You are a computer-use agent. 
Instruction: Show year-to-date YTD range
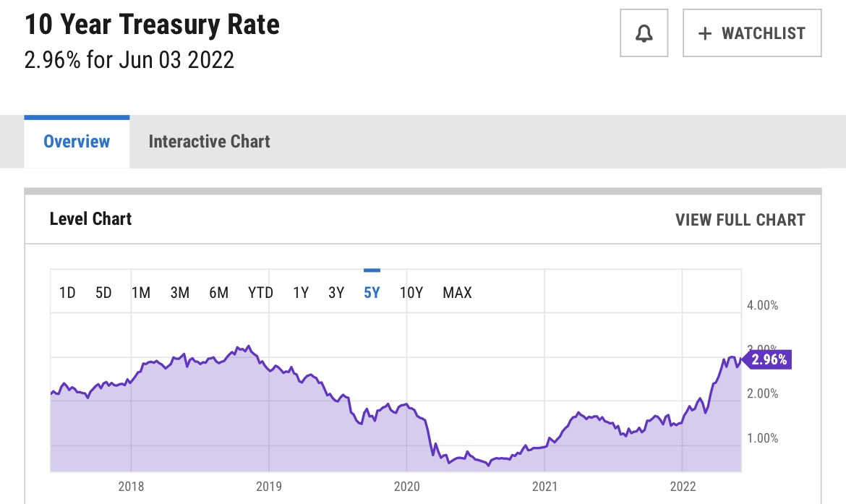coord(261,293)
